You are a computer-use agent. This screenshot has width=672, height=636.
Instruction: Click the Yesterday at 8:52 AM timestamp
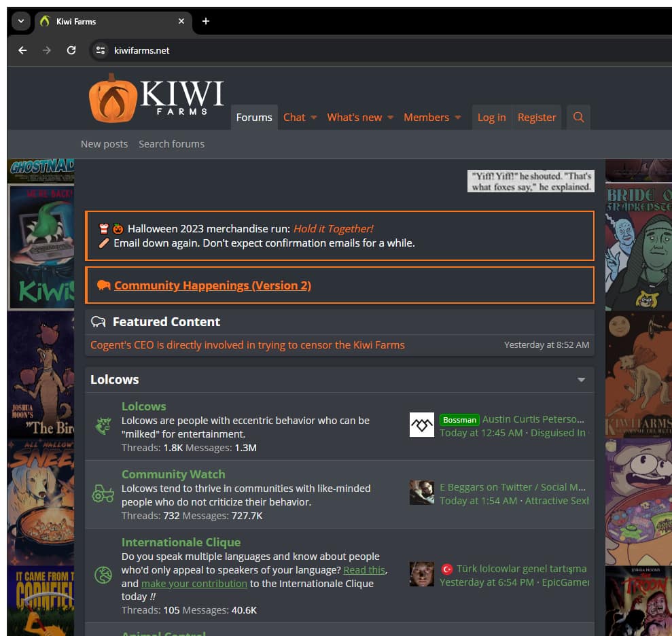[x=546, y=345]
